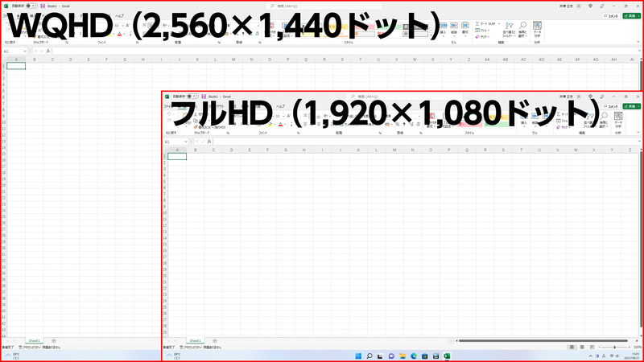Switch to Normal view in the Full HD status bar
Screen dimensions: 644x362
point(572,348)
